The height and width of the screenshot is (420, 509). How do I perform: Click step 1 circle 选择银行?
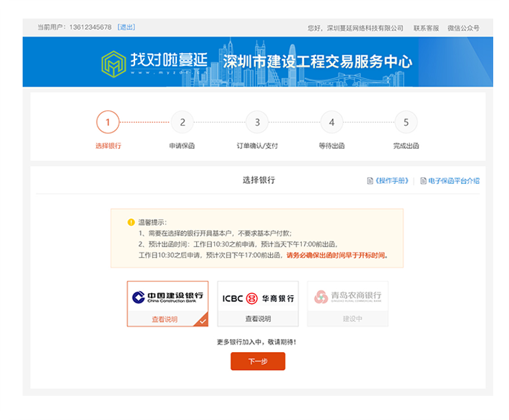[x=108, y=123]
